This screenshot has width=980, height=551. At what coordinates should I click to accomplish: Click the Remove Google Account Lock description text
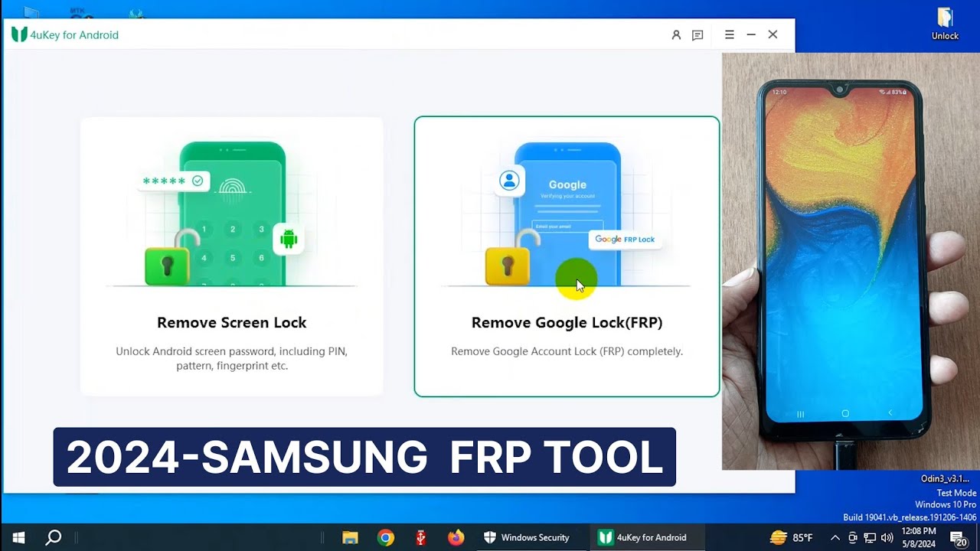[567, 351]
